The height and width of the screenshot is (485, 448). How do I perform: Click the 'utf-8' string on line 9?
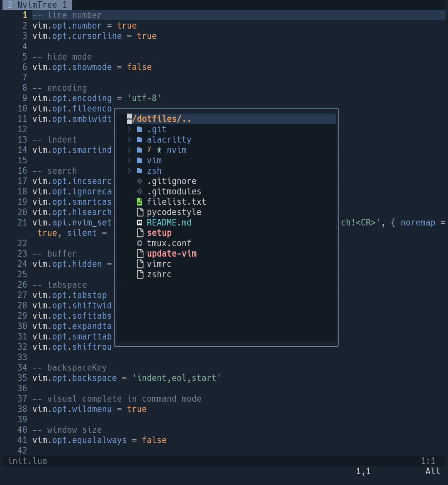(x=144, y=98)
